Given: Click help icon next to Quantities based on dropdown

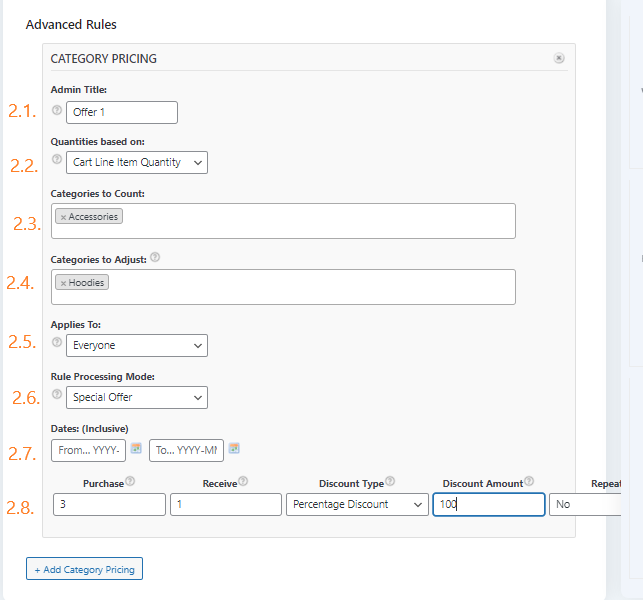Looking at the screenshot, I should (x=57, y=160).
